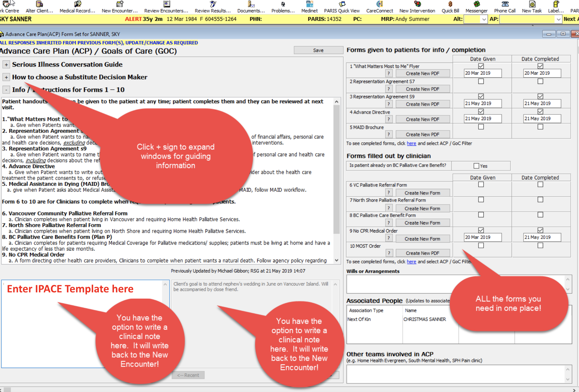
Task: Save the Advance Care Plan form
Action: [x=318, y=50]
